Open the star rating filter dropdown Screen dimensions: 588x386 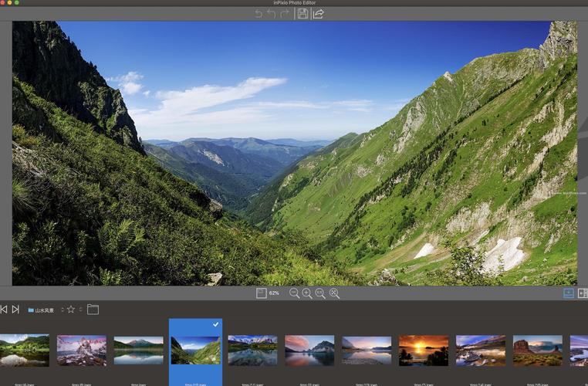71,310
